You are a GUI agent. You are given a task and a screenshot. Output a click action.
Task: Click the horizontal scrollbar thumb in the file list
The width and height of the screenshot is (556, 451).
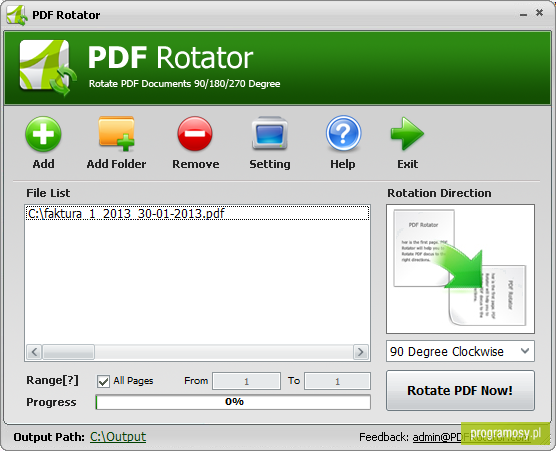[x=68, y=352]
